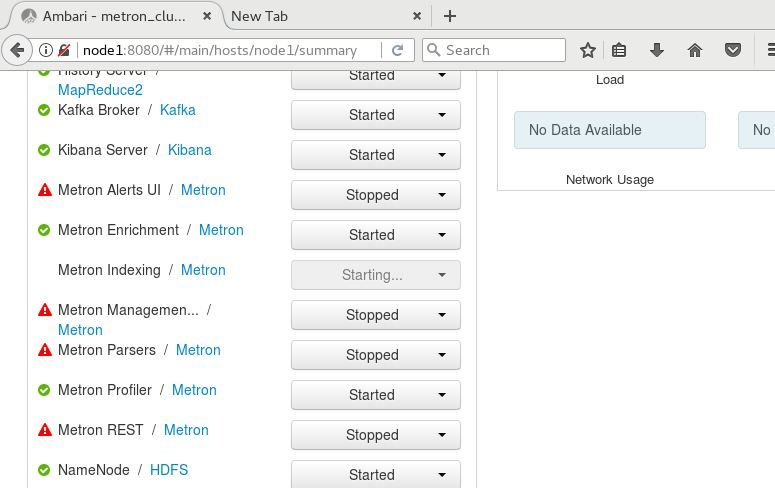Open Metron link beside Metron REST
Viewport: 775px width, 488px height.
(x=186, y=430)
